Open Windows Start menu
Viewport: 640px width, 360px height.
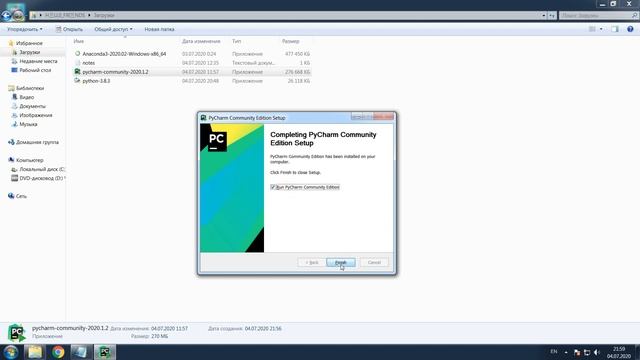(11, 352)
